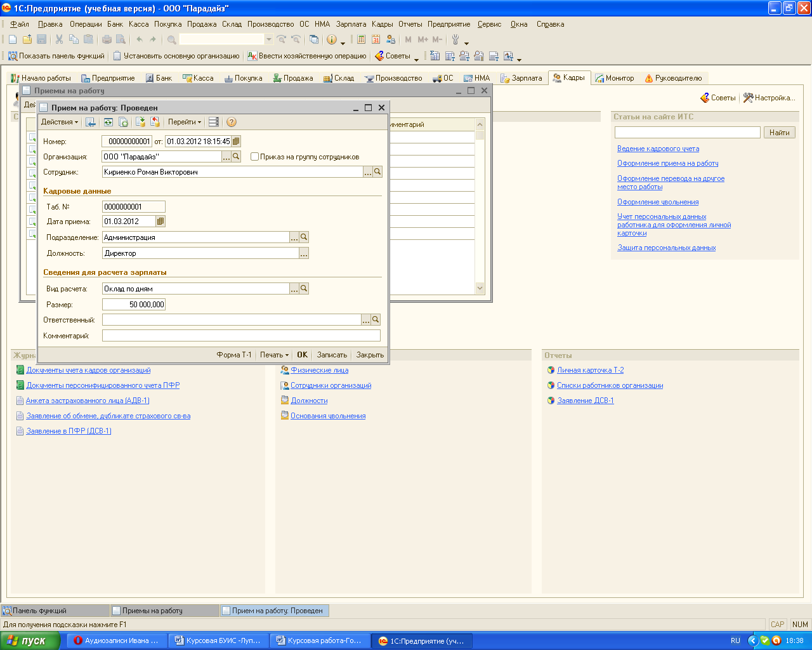Click the Ввести хозяйственную операцию icon
The width and height of the screenshot is (812, 650).
coord(252,56)
